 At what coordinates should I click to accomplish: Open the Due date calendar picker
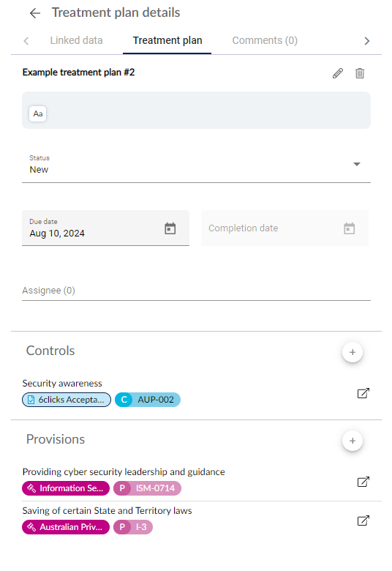point(170,228)
